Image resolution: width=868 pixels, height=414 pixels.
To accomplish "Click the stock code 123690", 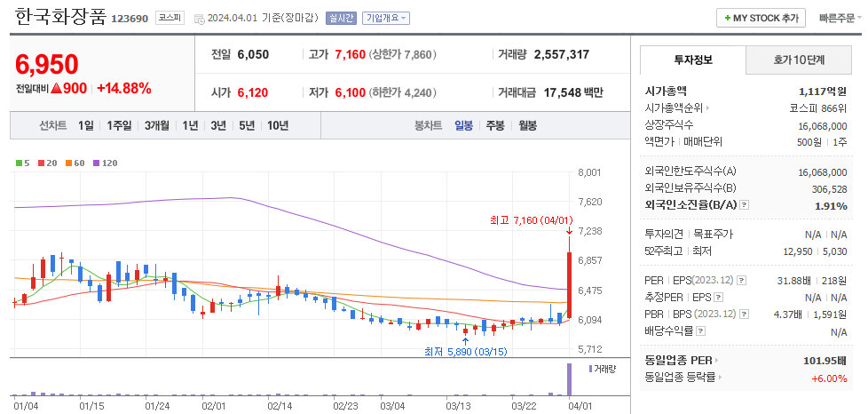I will click(130, 19).
